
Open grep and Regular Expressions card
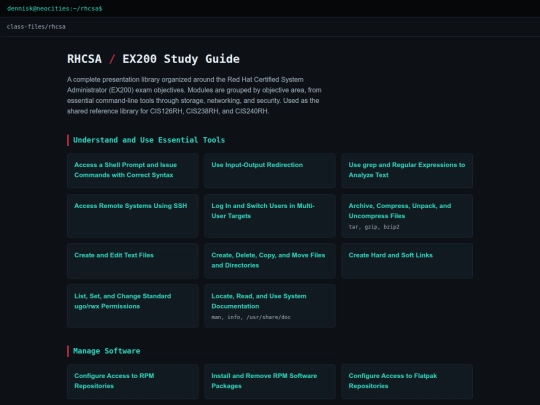pyautogui.click(x=407, y=170)
